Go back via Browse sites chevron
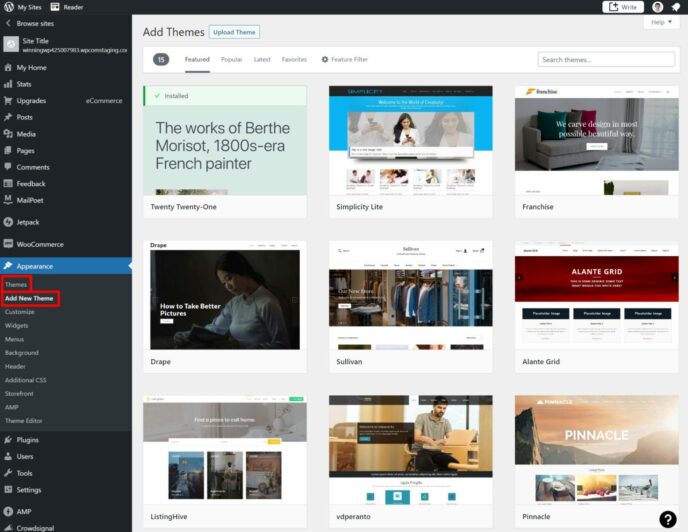Viewport: 688px width, 532px height. (x=8, y=23)
